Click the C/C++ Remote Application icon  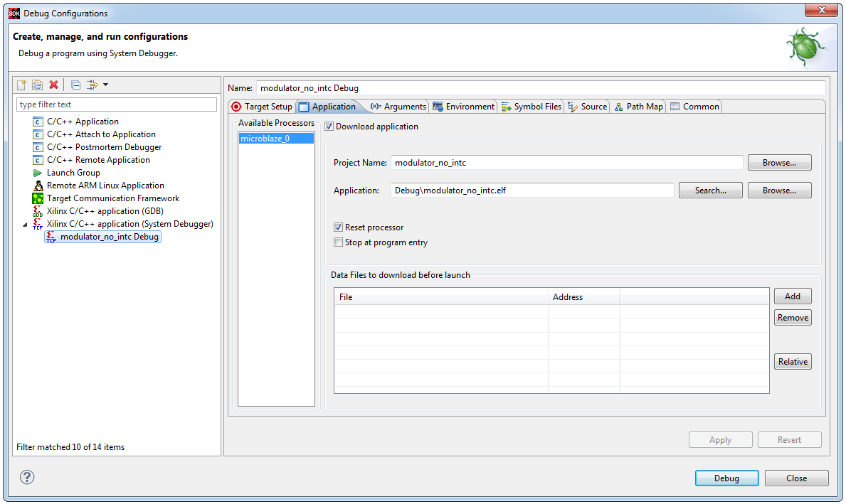click(x=38, y=160)
